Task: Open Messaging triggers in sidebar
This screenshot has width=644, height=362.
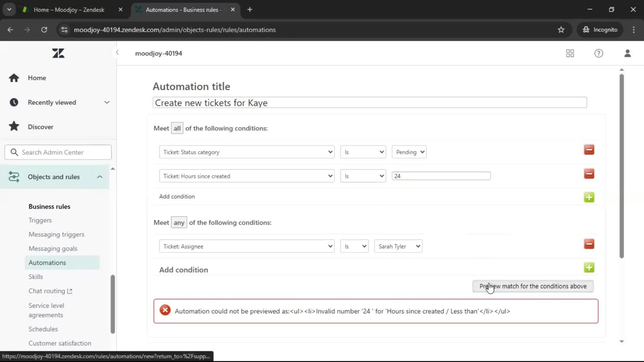Action: pos(56,234)
